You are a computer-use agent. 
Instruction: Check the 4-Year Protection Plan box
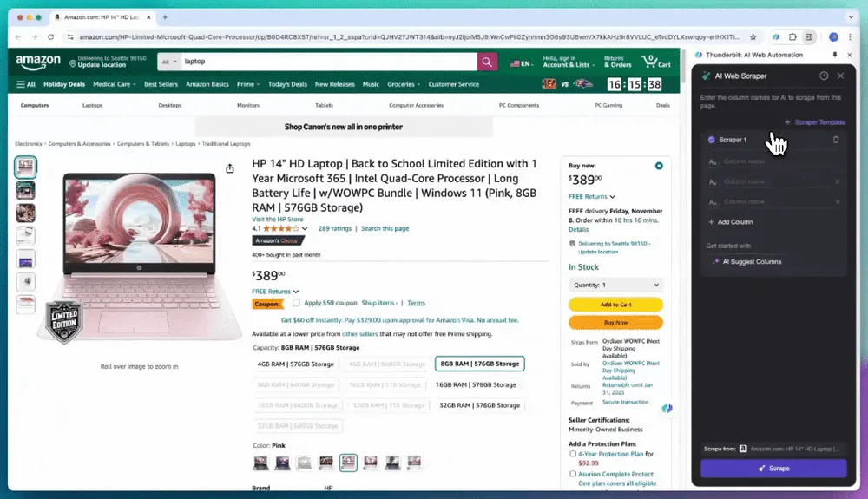(573, 454)
